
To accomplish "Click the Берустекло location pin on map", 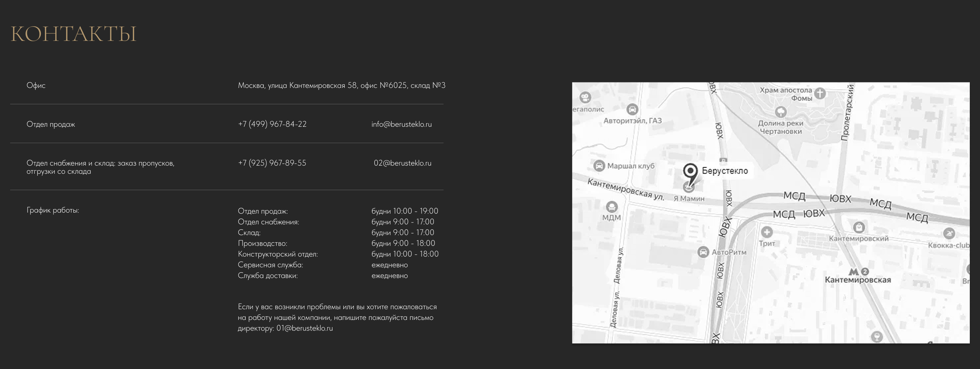I will tap(690, 171).
